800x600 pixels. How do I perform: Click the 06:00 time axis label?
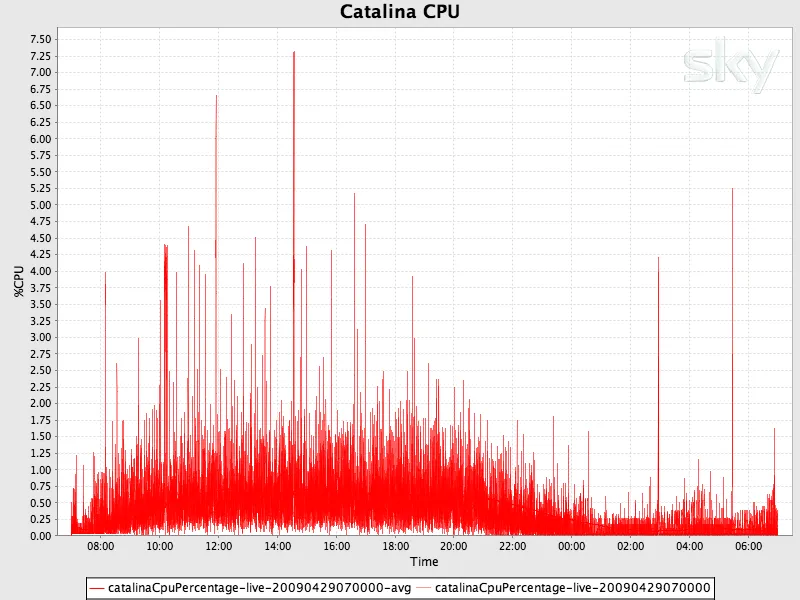click(748, 546)
